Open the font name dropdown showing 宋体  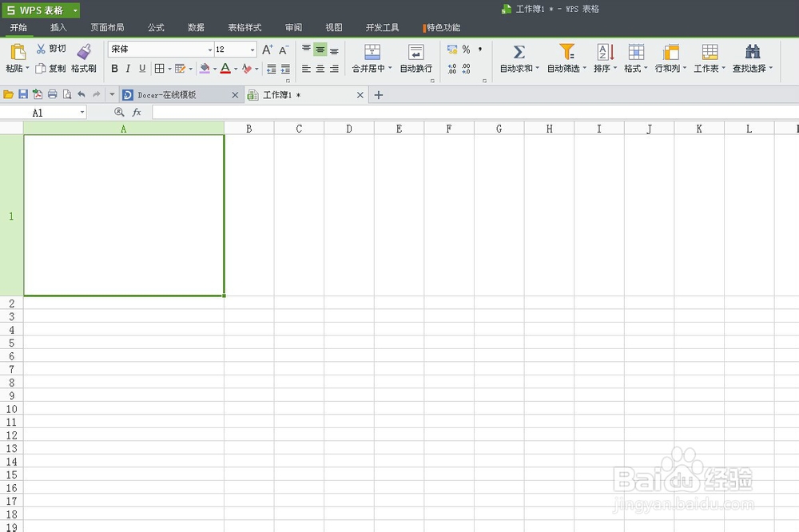pyautogui.click(x=210, y=50)
